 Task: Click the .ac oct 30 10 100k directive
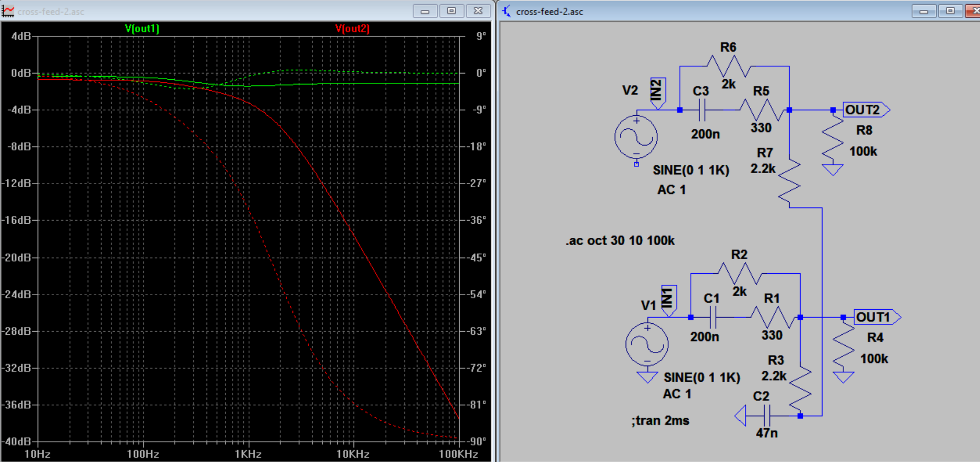[620, 240]
